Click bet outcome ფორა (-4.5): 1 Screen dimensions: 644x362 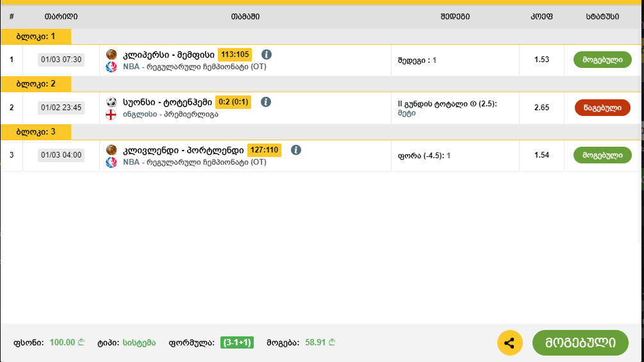point(424,156)
